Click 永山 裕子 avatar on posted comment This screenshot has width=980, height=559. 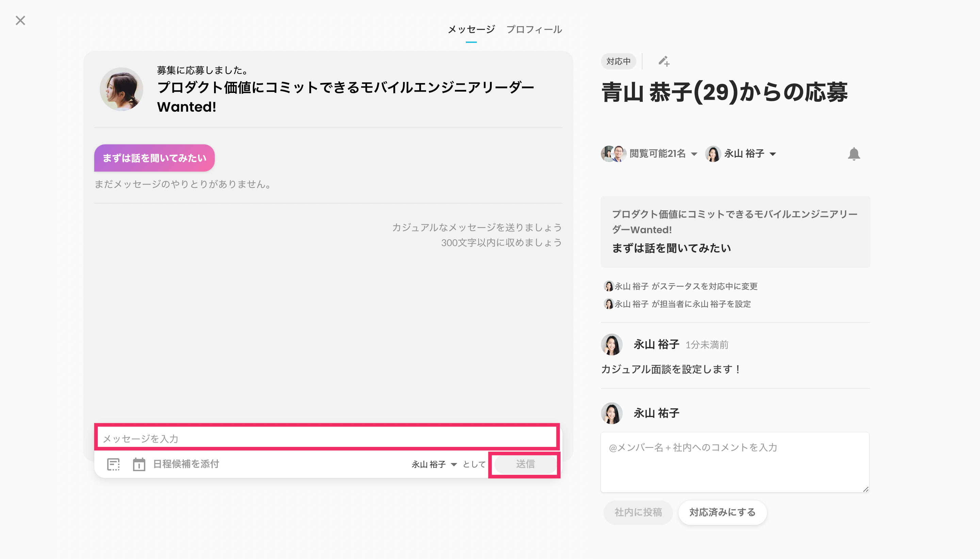611,345
